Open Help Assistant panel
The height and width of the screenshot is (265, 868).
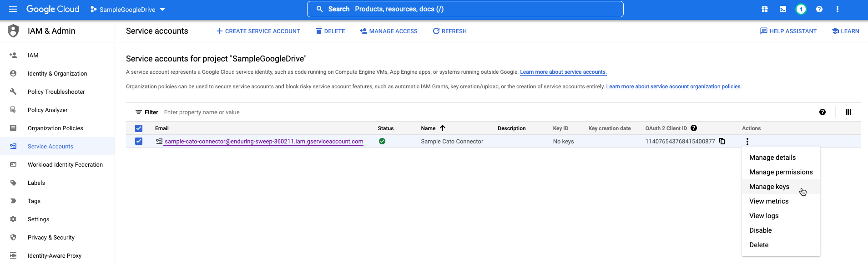(x=788, y=31)
